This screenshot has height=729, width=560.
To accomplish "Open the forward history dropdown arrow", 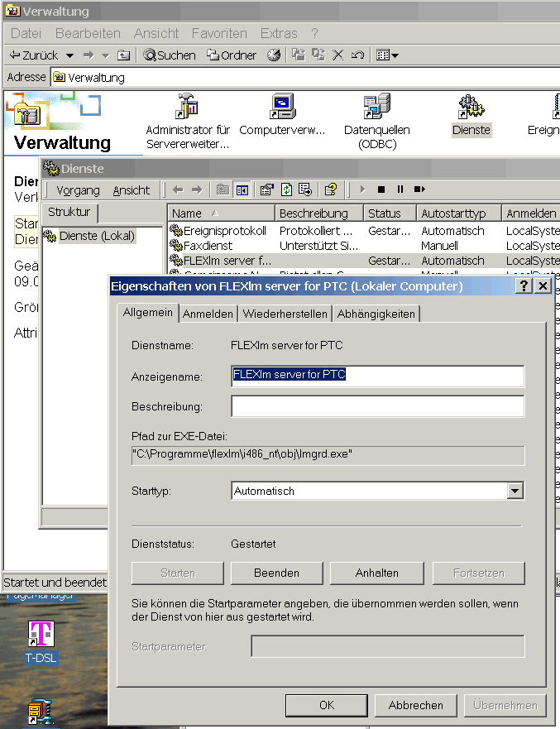I will [x=106, y=55].
